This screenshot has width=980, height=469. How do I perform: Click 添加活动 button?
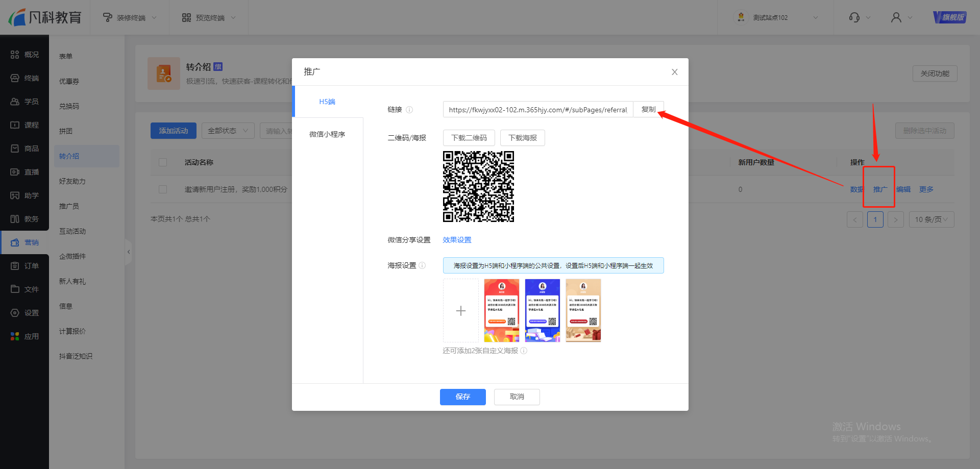(174, 131)
